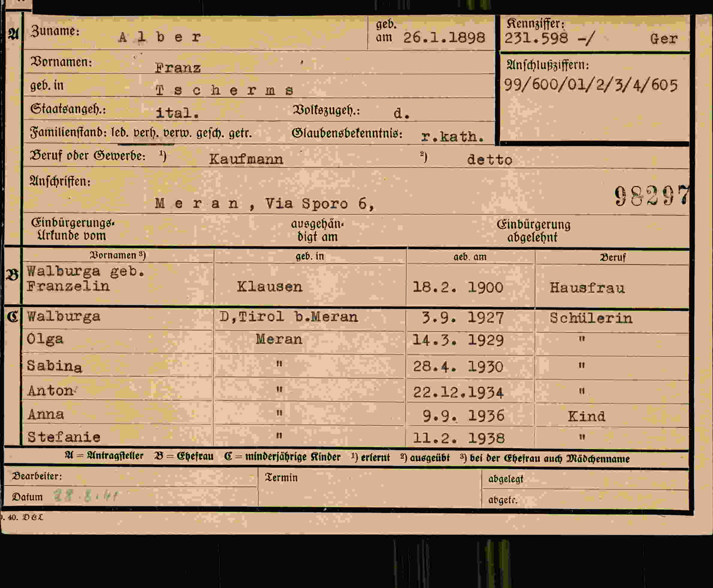Select Anschlußziffern 99/600/01/2/3/4/605
Image resolution: width=713 pixels, height=588 pixels.
[x=591, y=85]
